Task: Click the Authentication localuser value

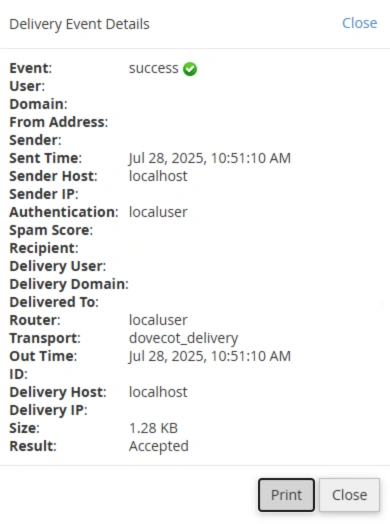Action: 158,212
